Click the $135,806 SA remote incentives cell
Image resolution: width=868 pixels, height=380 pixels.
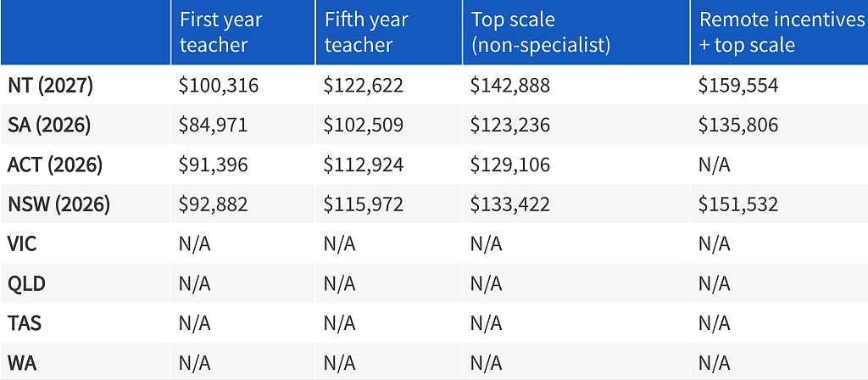point(738,126)
